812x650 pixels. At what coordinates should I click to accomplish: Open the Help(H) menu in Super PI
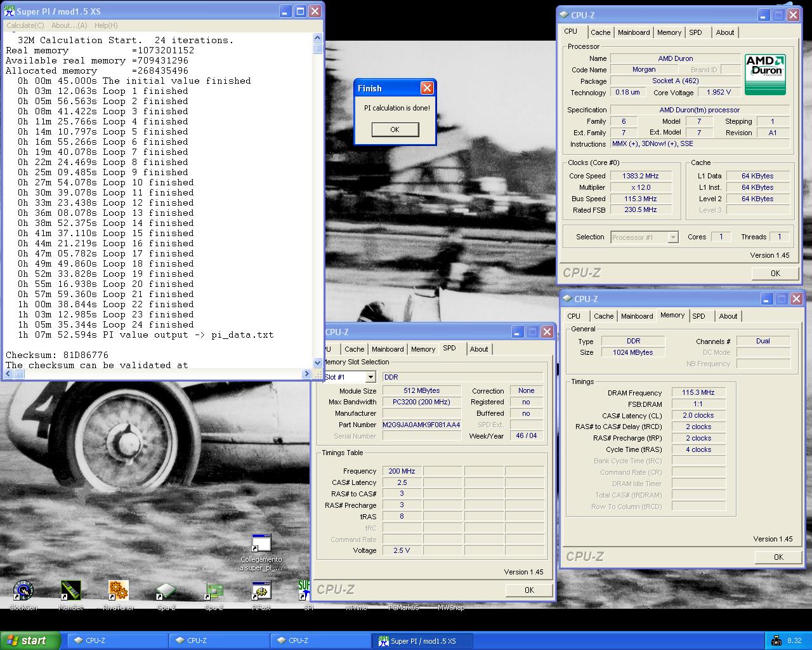(x=106, y=25)
